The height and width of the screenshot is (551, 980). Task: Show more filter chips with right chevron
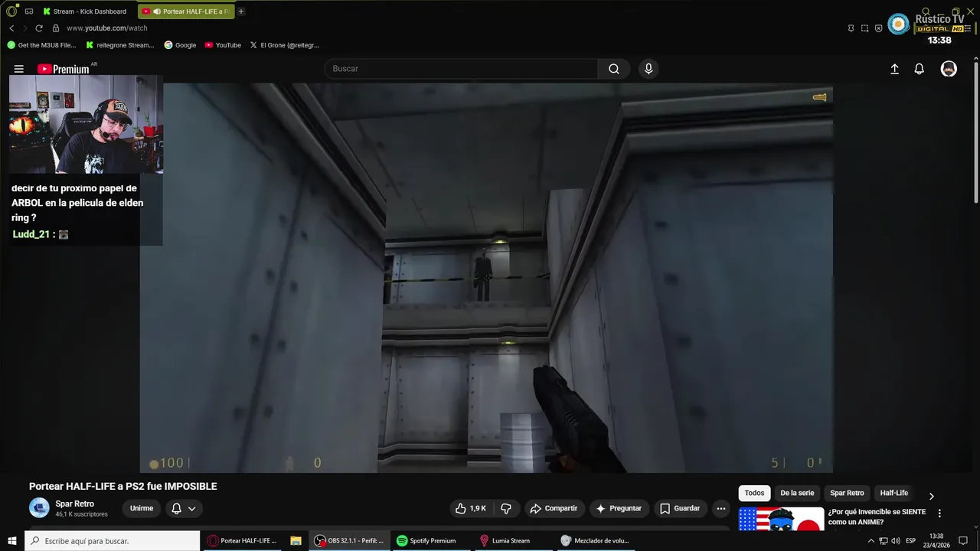tap(932, 495)
